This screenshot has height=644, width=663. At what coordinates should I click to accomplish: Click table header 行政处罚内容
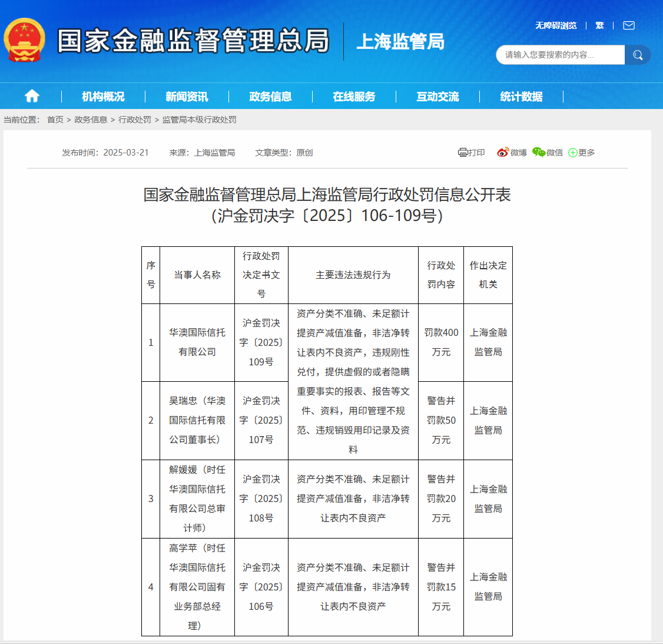click(x=441, y=275)
